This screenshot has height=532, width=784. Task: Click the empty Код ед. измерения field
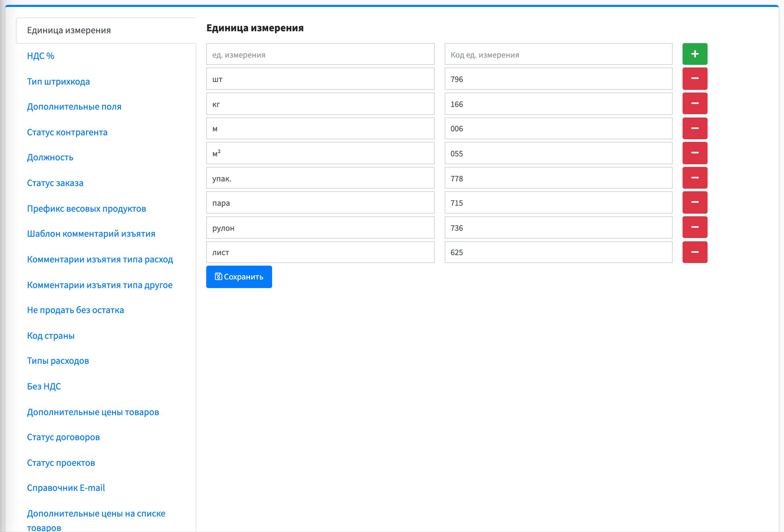pos(558,54)
